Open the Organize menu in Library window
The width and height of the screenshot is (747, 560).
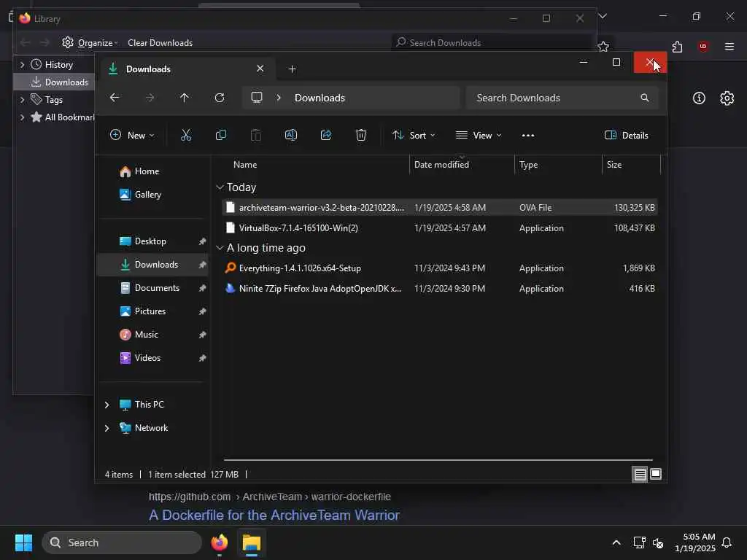pos(90,43)
